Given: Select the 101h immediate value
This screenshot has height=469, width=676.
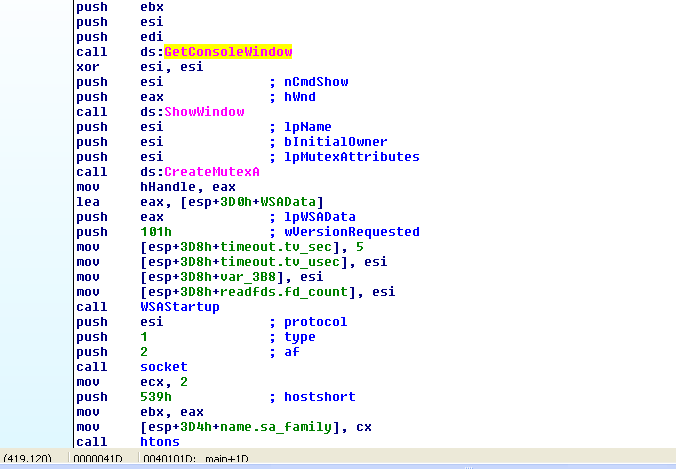Looking at the screenshot, I should point(156,232).
